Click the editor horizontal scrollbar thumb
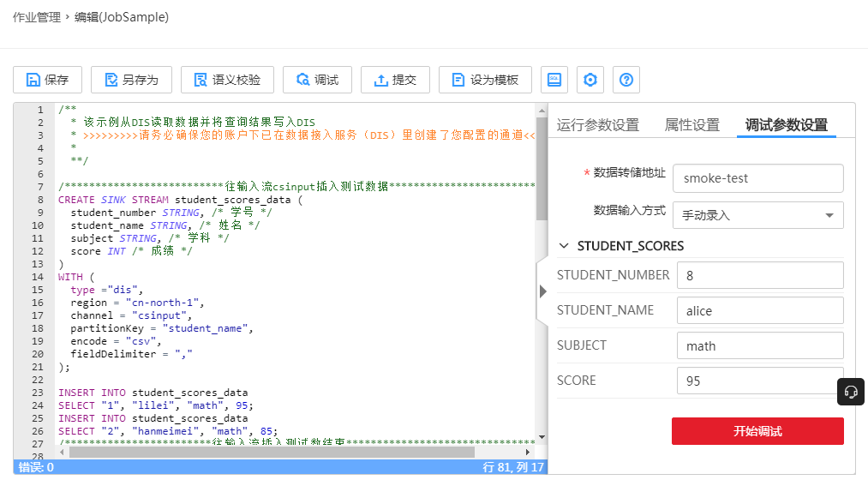 pos(272,452)
